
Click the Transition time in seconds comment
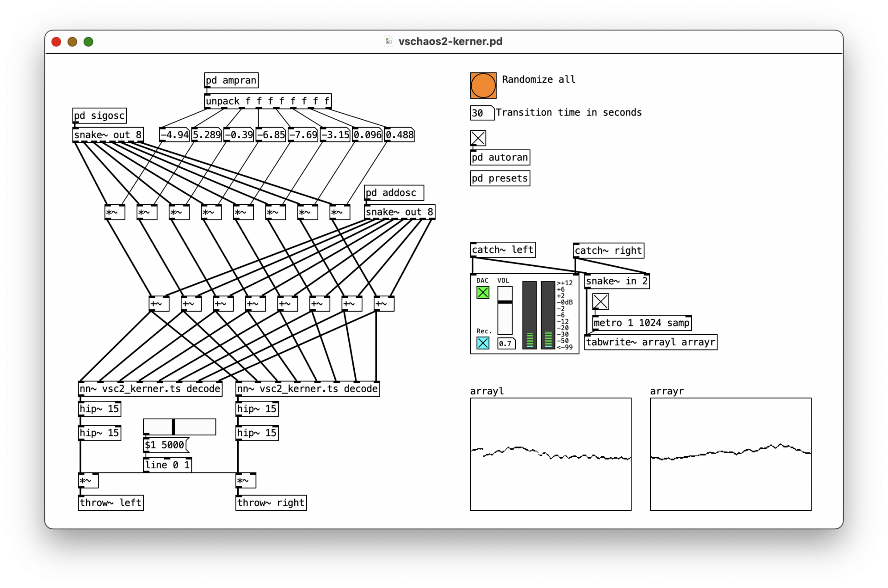click(x=569, y=112)
